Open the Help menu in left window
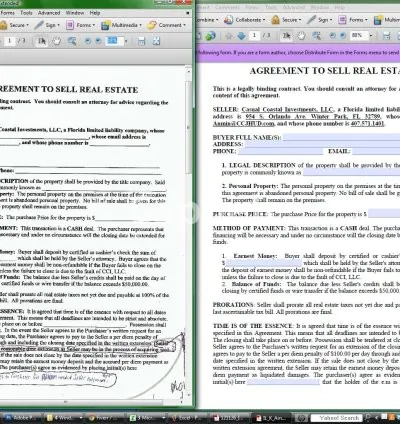Viewport: 400px width, 424px height. (x=95, y=13)
